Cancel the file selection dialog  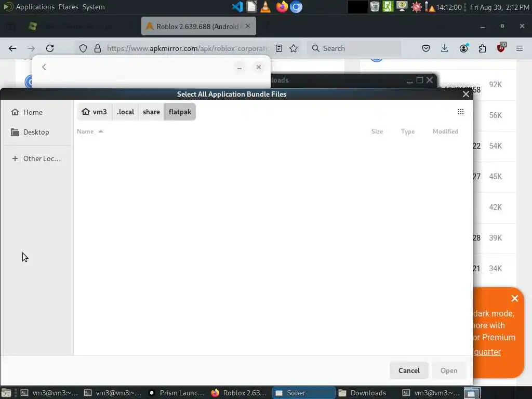tap(409, 370)
